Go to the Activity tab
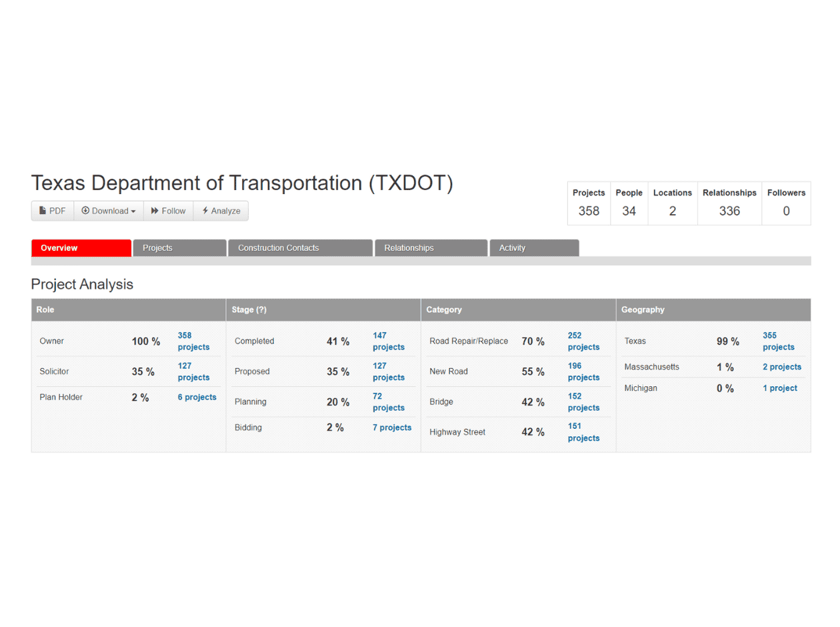This screenshot has width=840, height=627. click(x=512, y=248)
